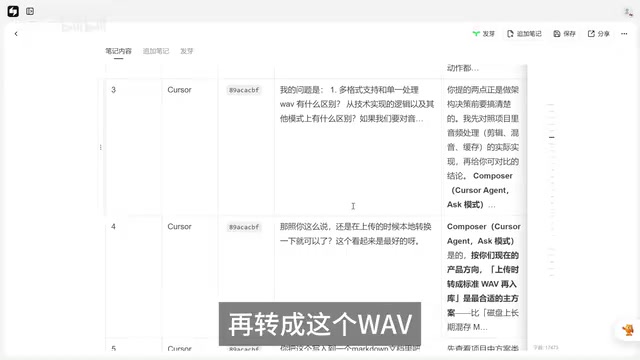
Task: Click the 89acacbf tag in row 3
Action: pyautogui.click(x=244, y=90)
